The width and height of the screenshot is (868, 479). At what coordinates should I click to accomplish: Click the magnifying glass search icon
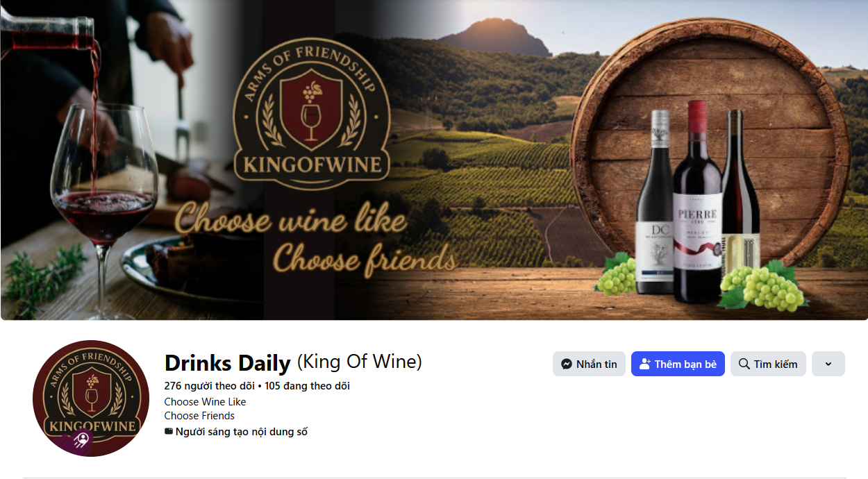(744, 364)
